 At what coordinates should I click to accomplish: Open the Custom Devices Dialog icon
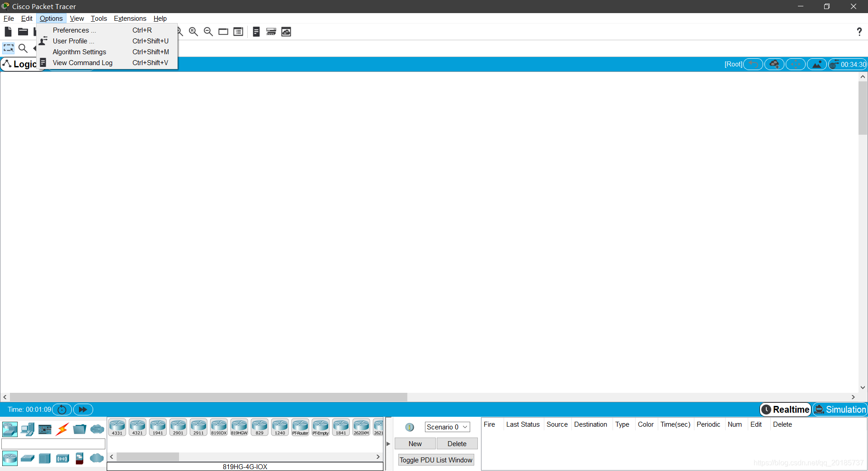coord(238,32)
